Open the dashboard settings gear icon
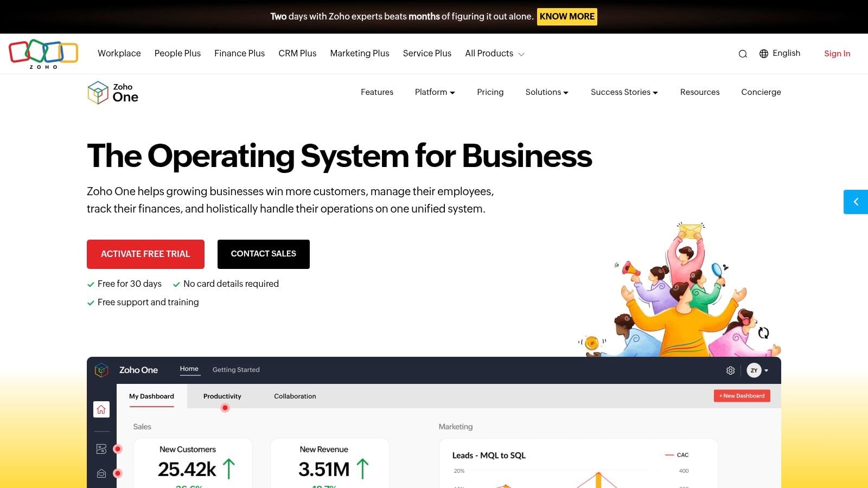This screenshot has width=868, height=488. coord(731,370)
